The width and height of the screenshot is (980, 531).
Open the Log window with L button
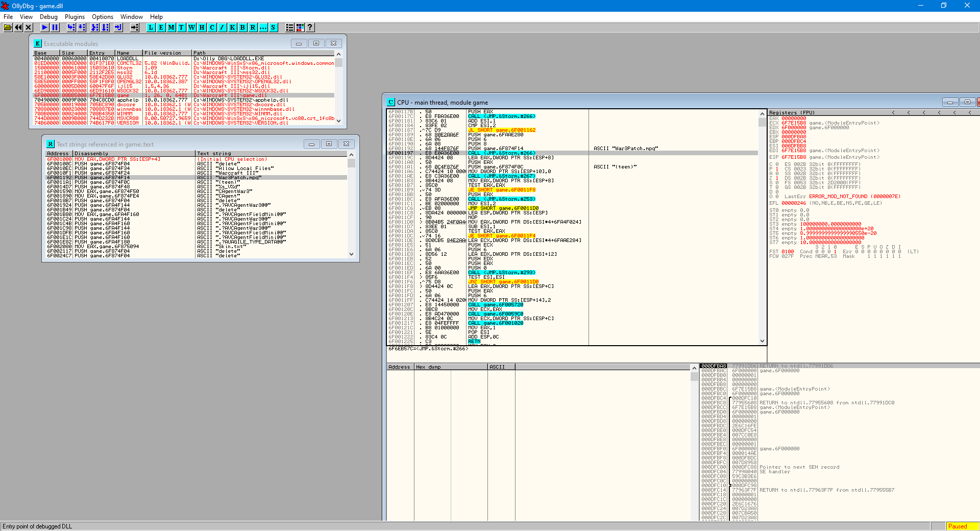(x=151, y=28)
